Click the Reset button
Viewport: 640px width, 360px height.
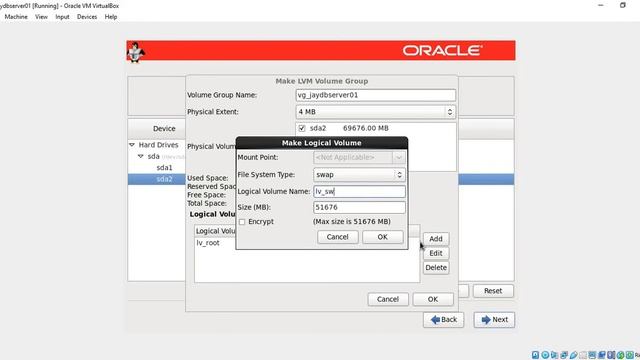point(493,291)
